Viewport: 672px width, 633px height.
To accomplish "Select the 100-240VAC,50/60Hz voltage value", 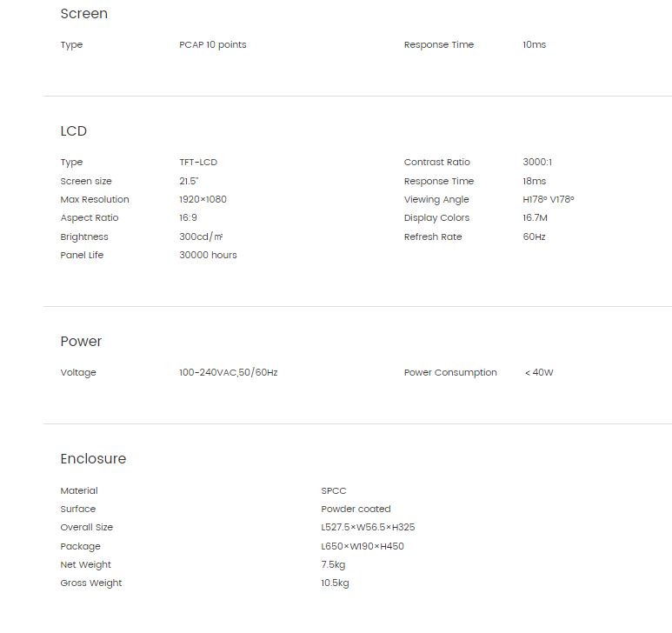I will [x=229, y=372].
